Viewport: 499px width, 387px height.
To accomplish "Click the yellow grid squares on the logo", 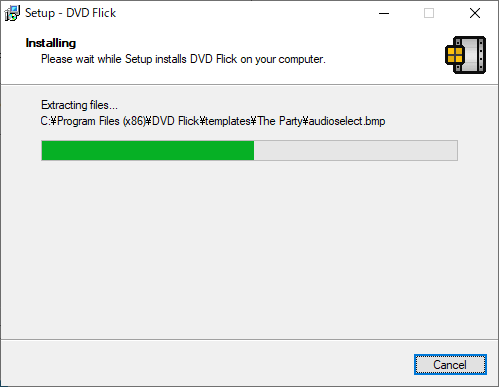I will click(455, 55).
